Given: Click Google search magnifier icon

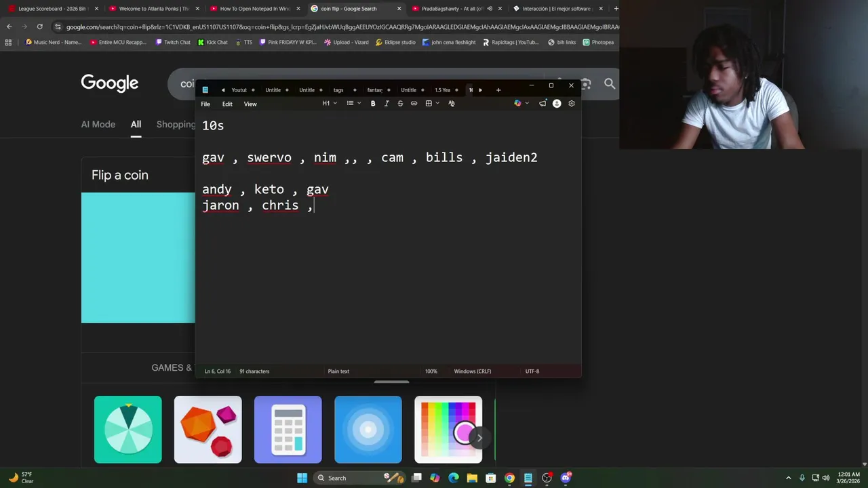Looking at the screenshot, I should [610, 83].
